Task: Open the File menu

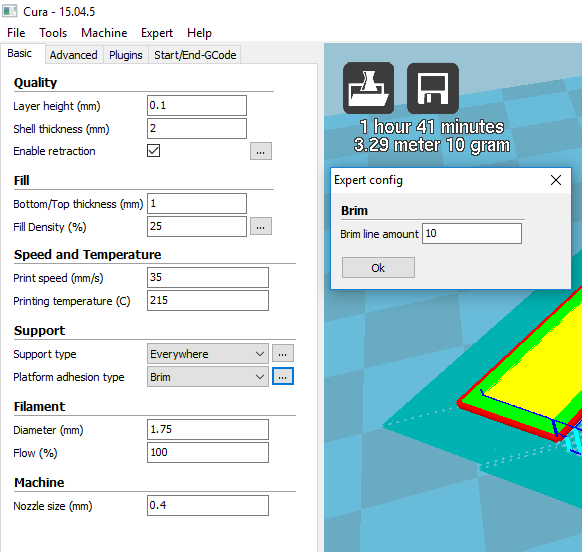Action: pyautogui.click(x=16, y=33)
